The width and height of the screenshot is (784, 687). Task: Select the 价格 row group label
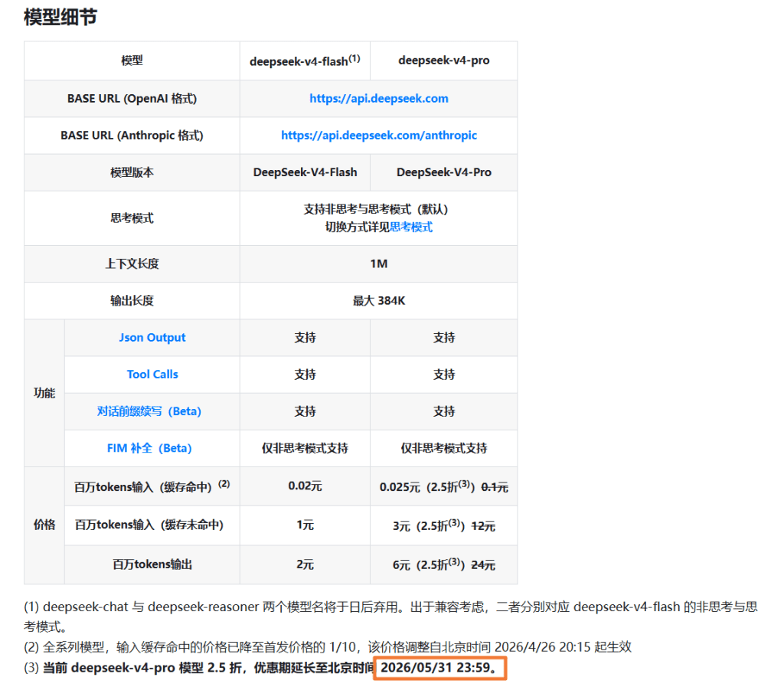pos(43,525)
